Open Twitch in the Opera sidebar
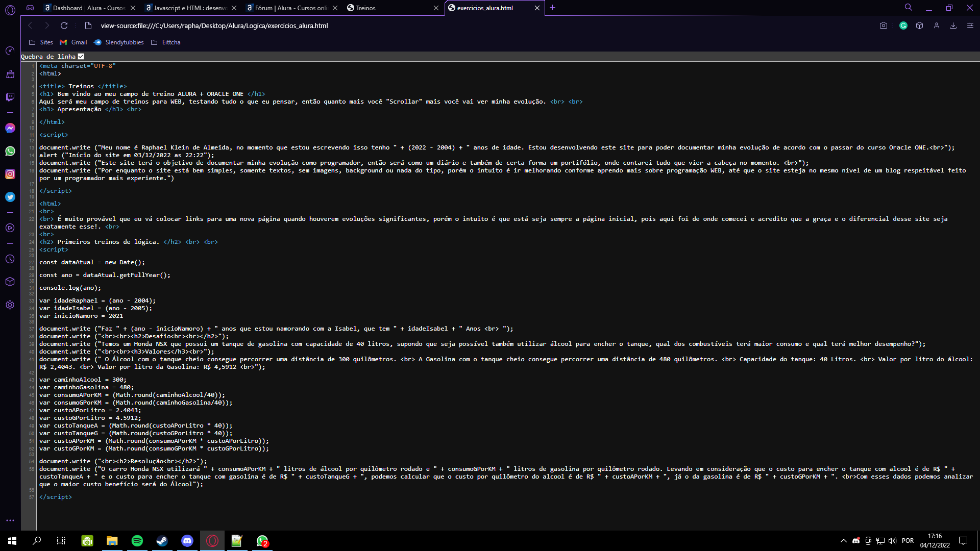 [10, 97]
